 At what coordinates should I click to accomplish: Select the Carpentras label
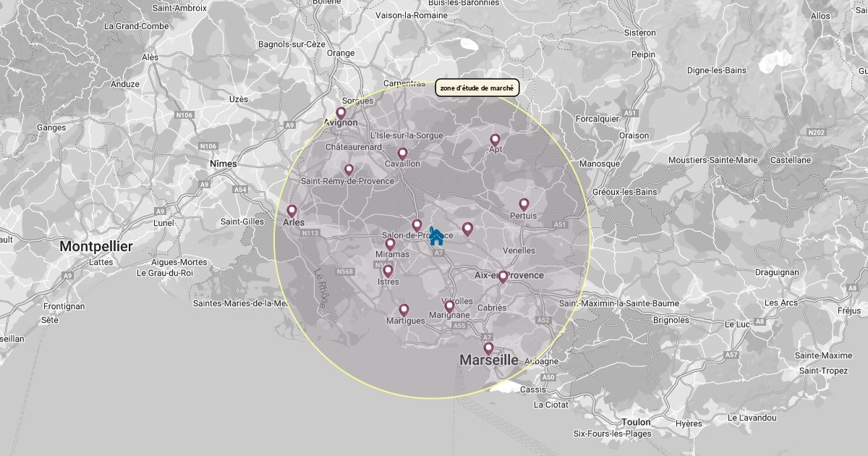pos(404,83)
